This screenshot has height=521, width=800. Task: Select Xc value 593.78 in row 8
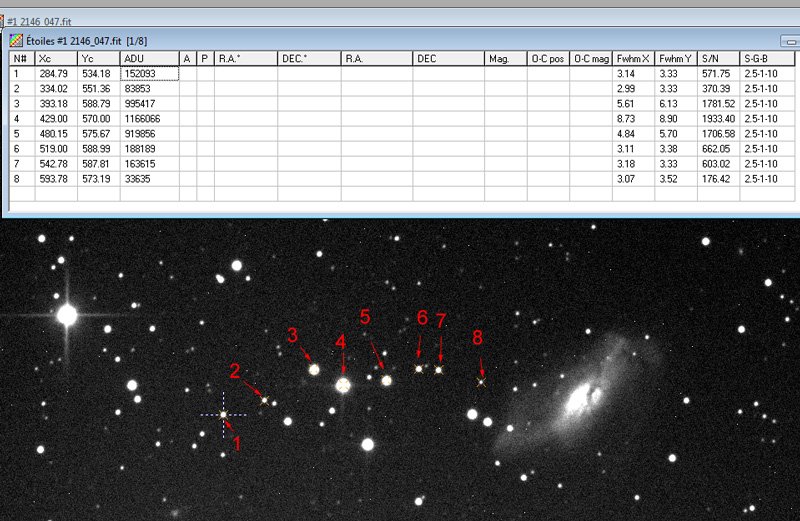point(54,179)
